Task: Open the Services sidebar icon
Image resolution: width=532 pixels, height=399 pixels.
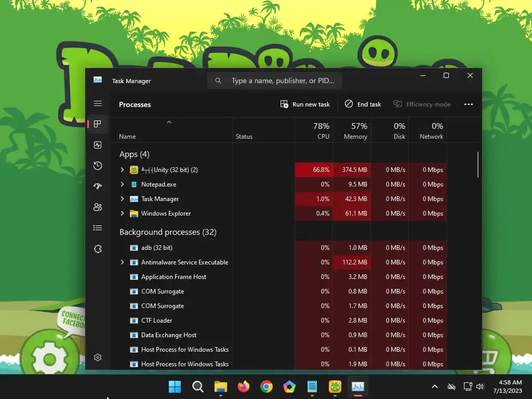Action: pyautogui.click(x=98, y=249)
